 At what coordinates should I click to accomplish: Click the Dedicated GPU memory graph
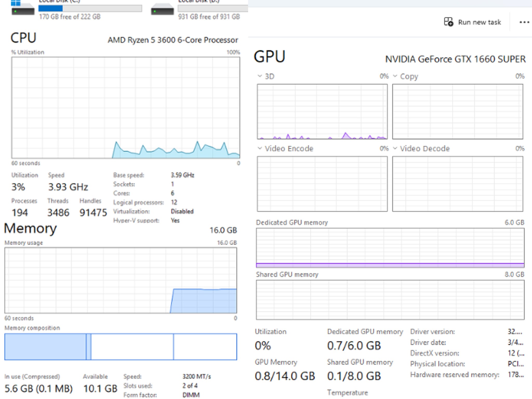(x=390, y=248)
